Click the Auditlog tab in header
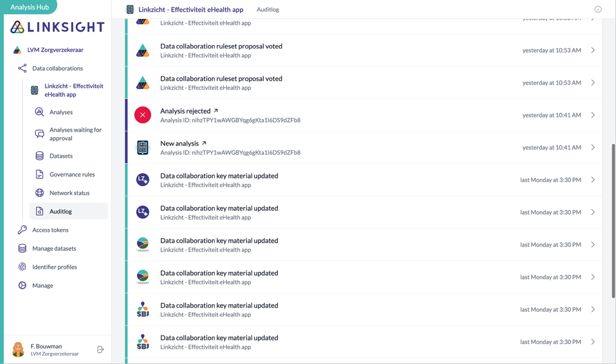This screenshot has height=364, width=616. (268, 9)
